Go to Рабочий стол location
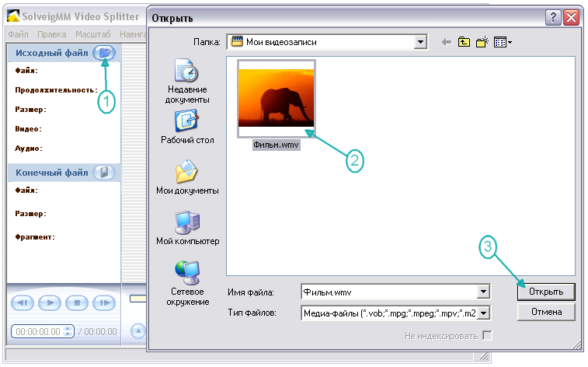The height and width of the screenshot is (367, 588). pos(187,127)
